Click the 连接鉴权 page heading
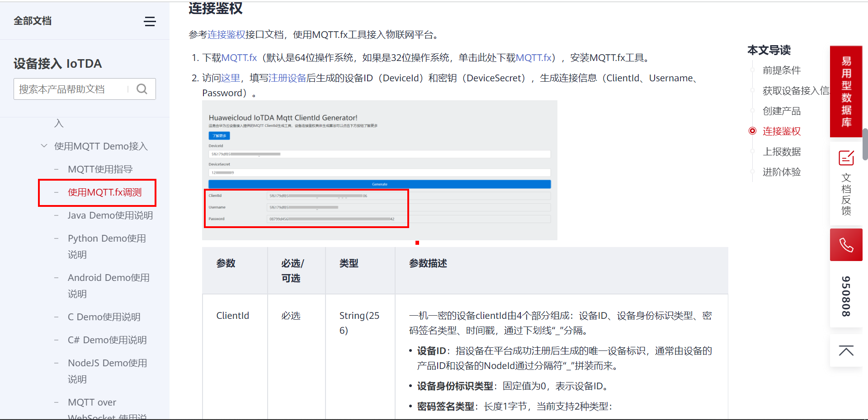Image resolution: width=868 pixels, height=420 pixels. pyautogui.click(x=215, y=8)
